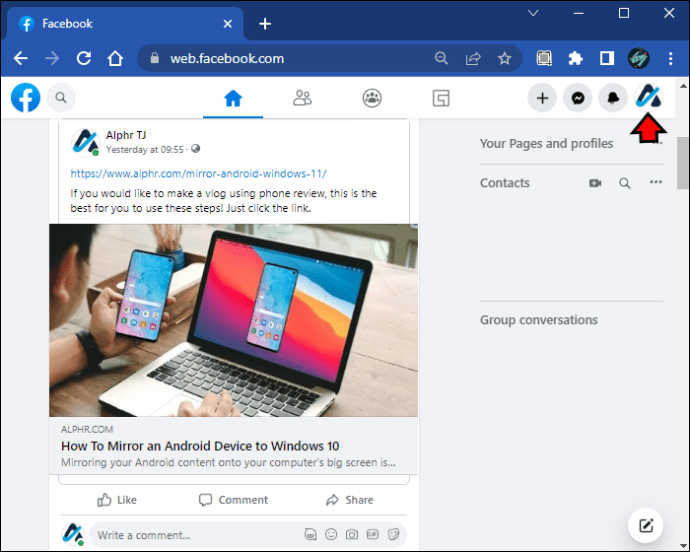Open the Facebook logo home link
This screenshot has width=690, height=552.
pyautogui.click(x=26, y=98)
